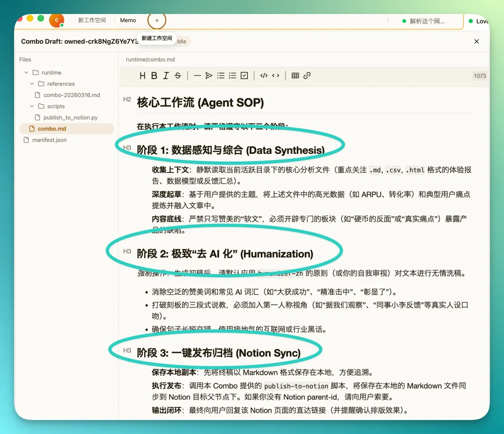Open the manifest.json file

[x=49, y=139]
